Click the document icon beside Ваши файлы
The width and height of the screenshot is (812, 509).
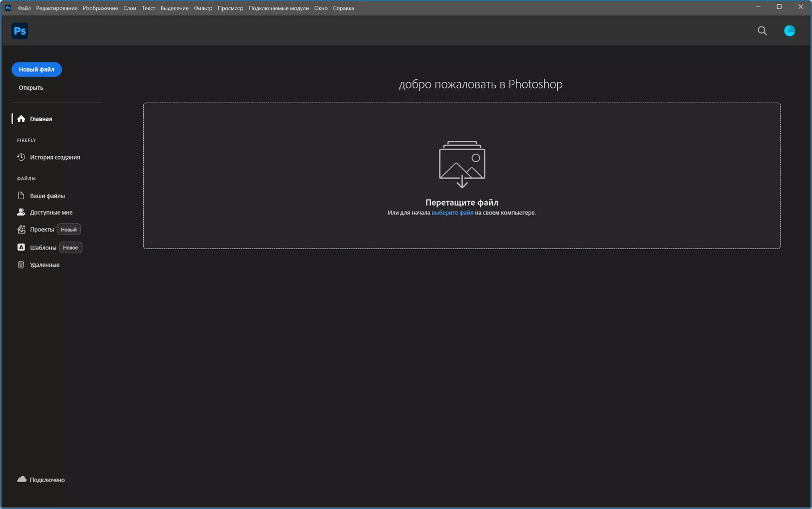(21, 196)
